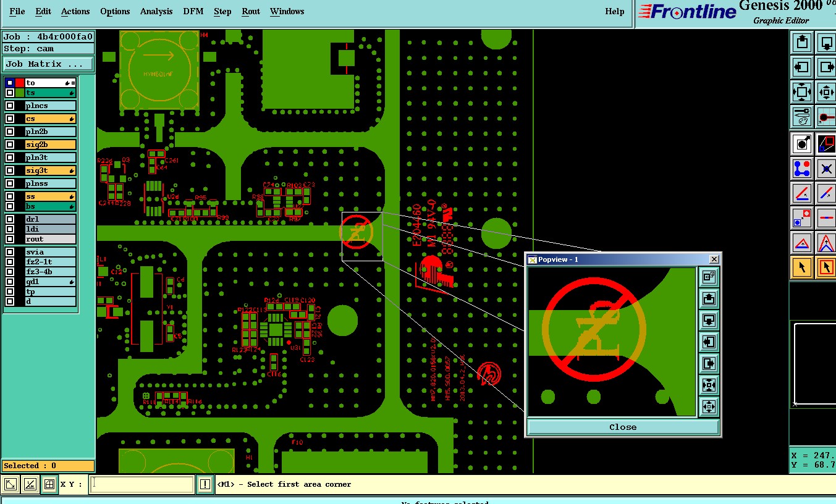Click the second icon in bottom-left corner row

tap(30, 485)
